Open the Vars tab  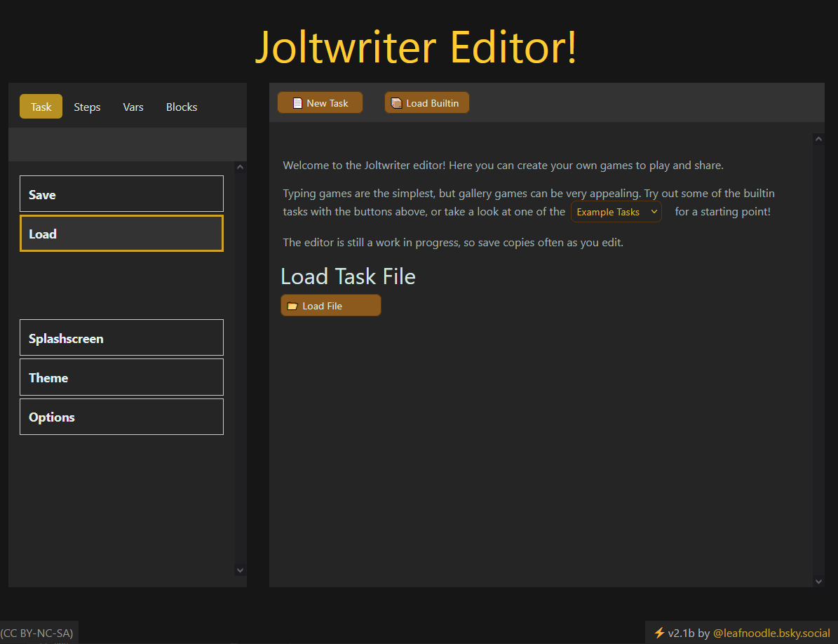tap(133, 107)
